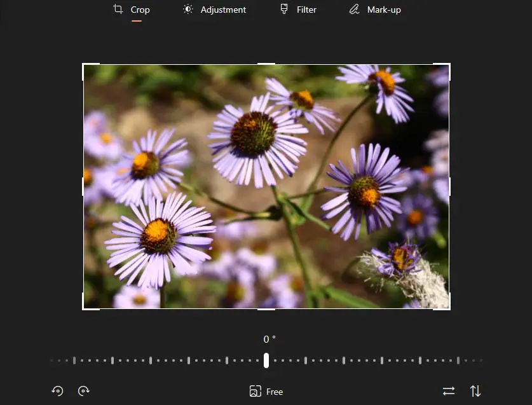Rotate the image clockwise 90 degrees
The image size is (532, 405).
pos(84,391)
